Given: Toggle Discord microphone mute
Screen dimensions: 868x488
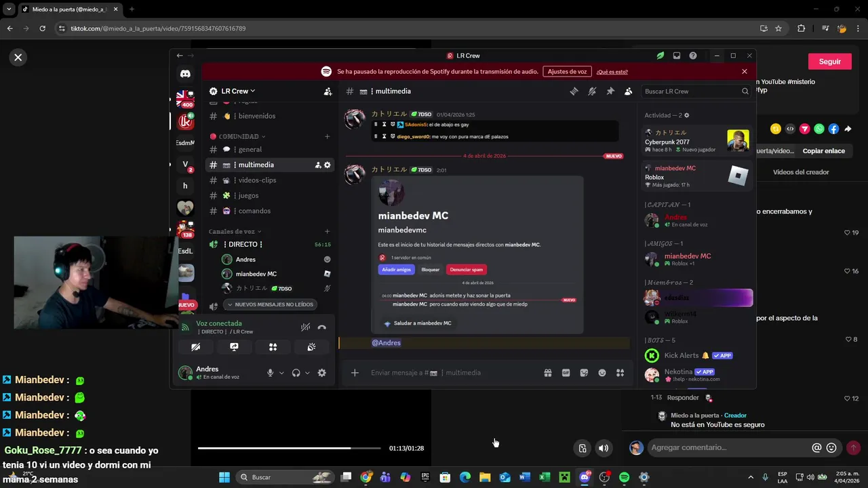Looking at the screenshot, I should pos(271,373).
